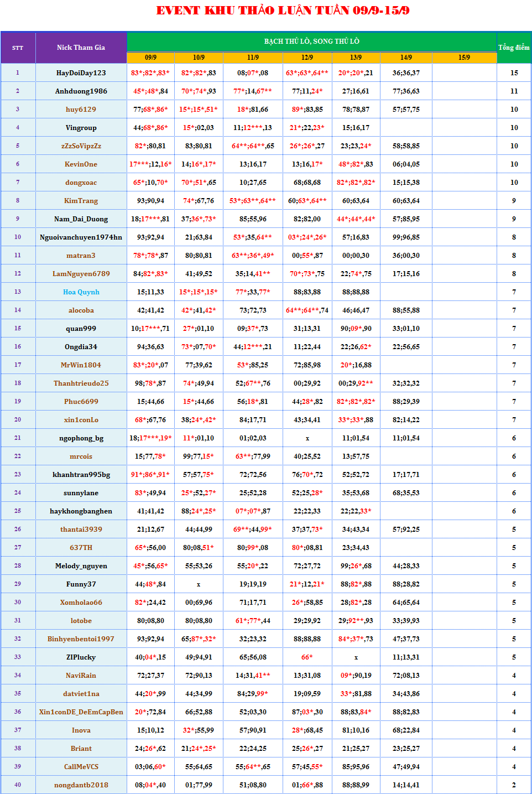Open the KimTrang participant name
This screenshot has height=794, width=532.
point(81,201)
